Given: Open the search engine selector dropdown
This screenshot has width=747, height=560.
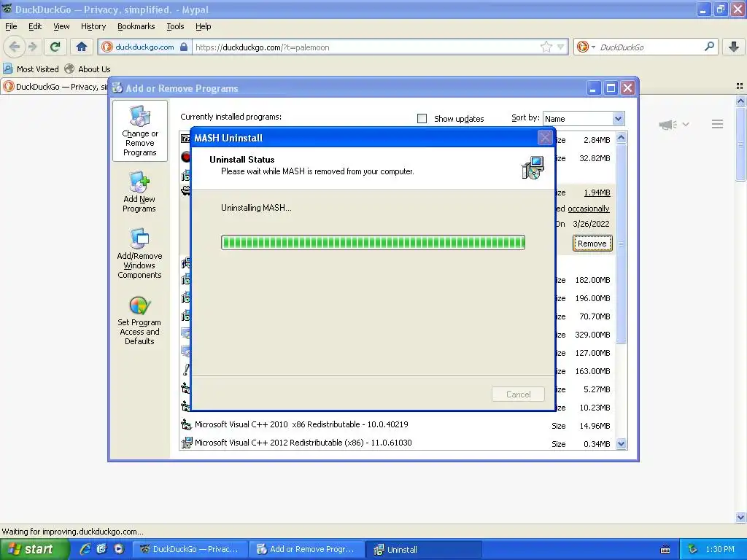Looking at the screenshot, I should tap(594, 47).
